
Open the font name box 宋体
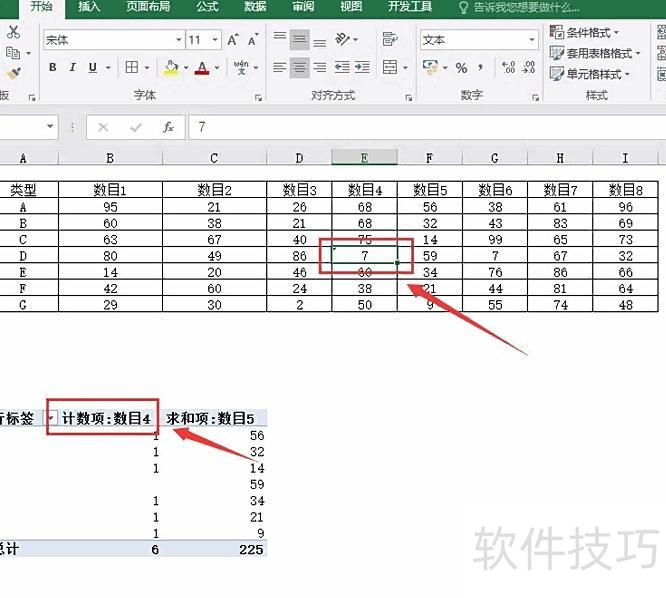tap(113, 40)
